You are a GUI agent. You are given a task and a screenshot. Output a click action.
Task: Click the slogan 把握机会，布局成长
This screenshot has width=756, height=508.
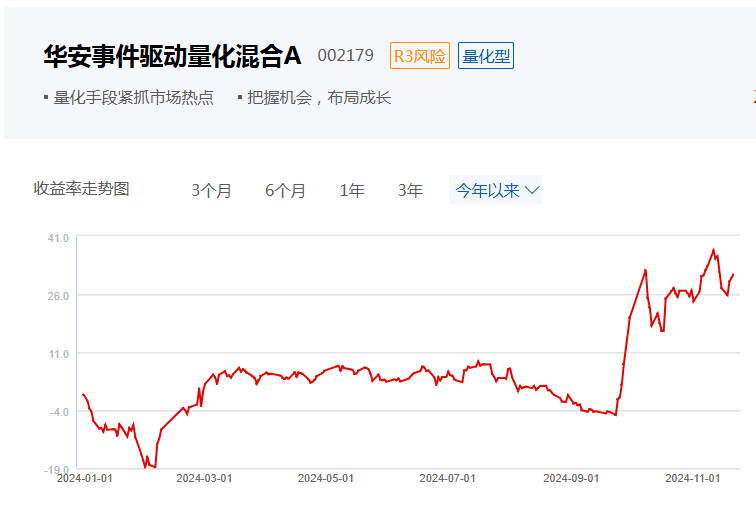click(x=319, y=98)
